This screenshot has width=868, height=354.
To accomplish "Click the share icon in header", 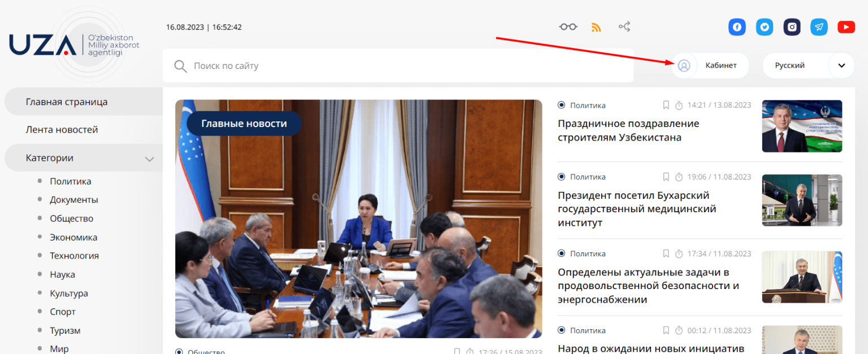I will pyautogui.click(x=624, y=27).
